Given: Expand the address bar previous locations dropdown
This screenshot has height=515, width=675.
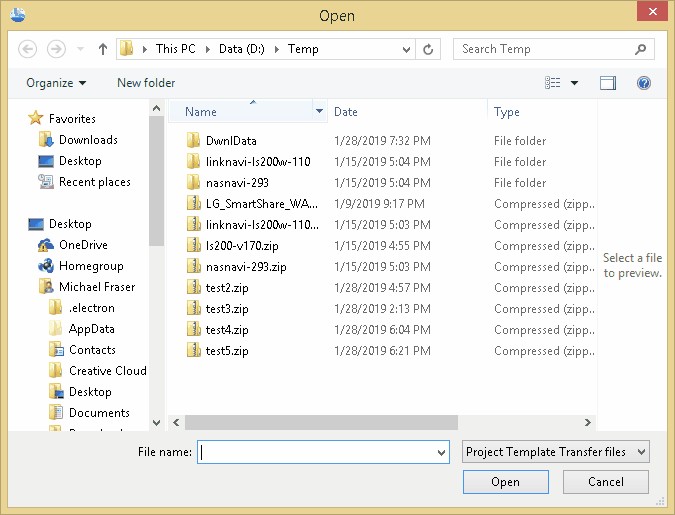Looking at the screenshot, I should click(x=406, y=49).
